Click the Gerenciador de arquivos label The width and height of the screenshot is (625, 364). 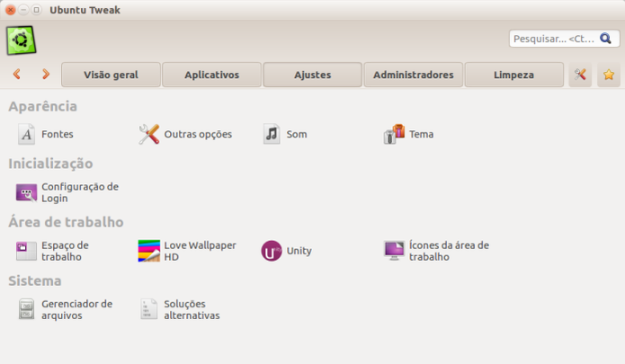(x=77, y=309)
